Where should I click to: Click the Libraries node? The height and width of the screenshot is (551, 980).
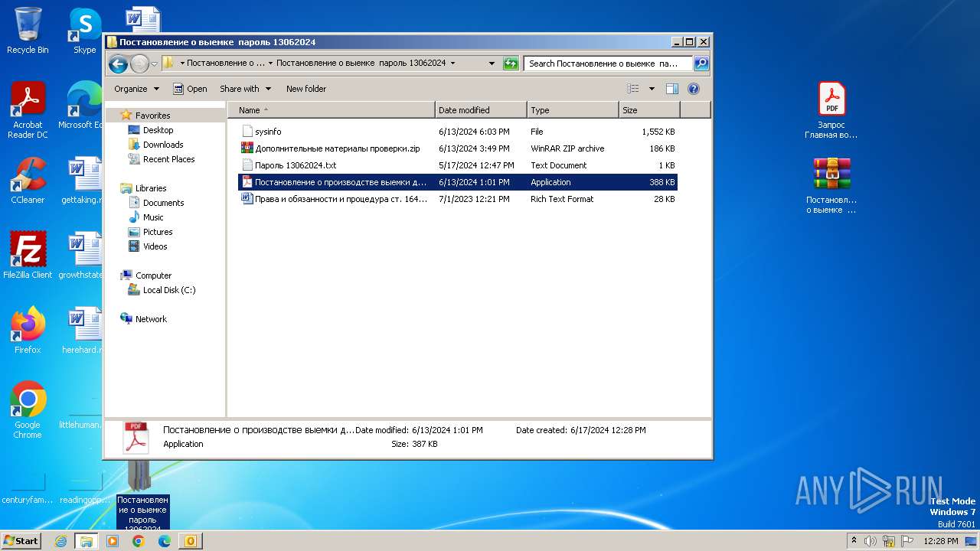(143, 188)
